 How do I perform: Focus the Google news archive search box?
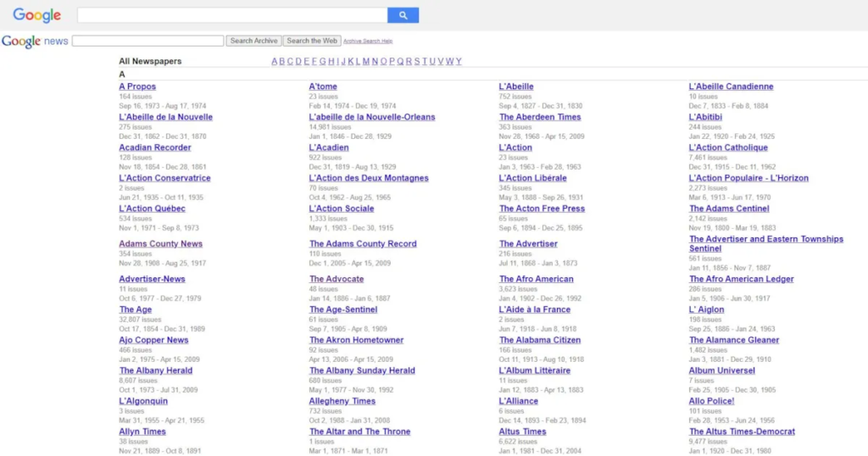click(147, 41)
